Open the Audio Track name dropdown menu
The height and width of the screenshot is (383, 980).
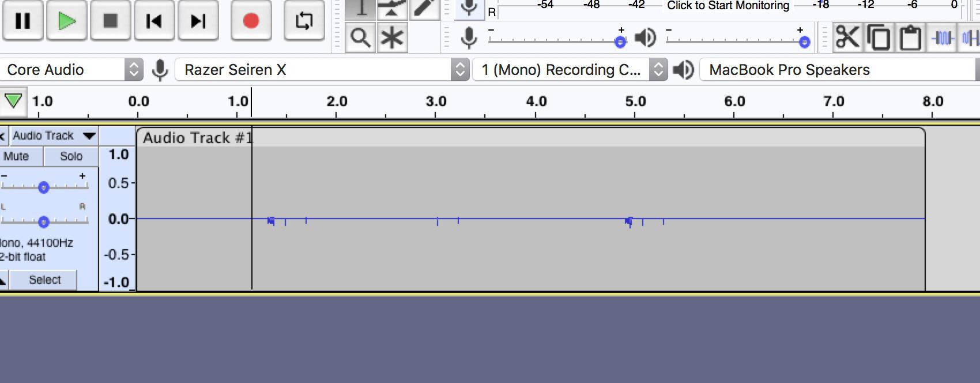point(54,136)
